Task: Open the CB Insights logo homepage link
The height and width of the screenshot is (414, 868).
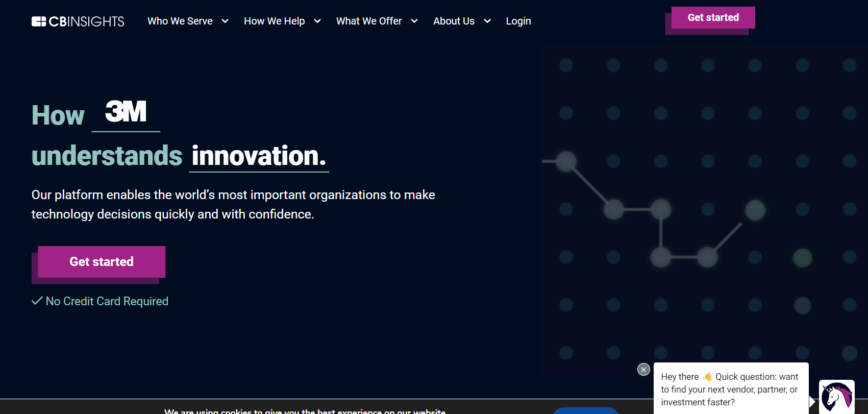Action: pyautogui.click(x=78, y=21)
